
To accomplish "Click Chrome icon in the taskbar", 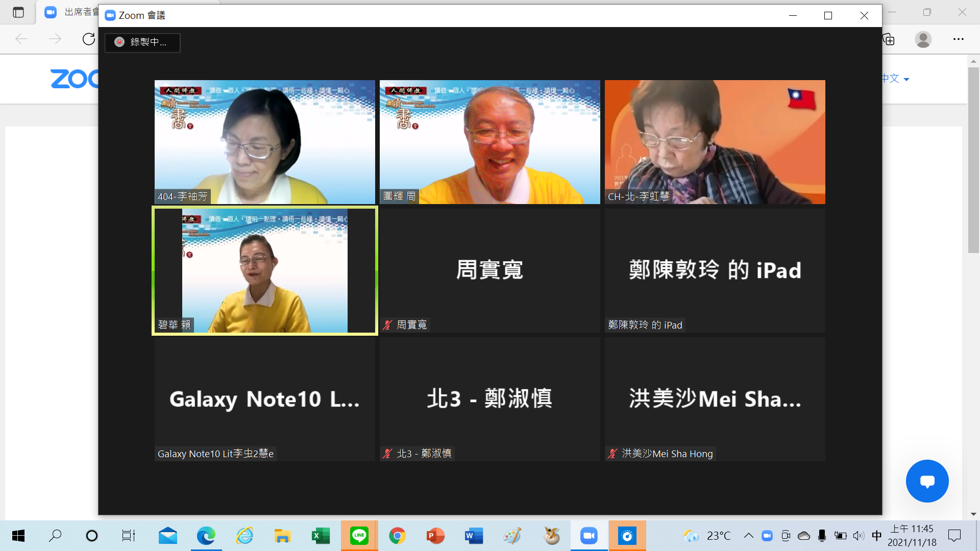I will click(397, 536).
